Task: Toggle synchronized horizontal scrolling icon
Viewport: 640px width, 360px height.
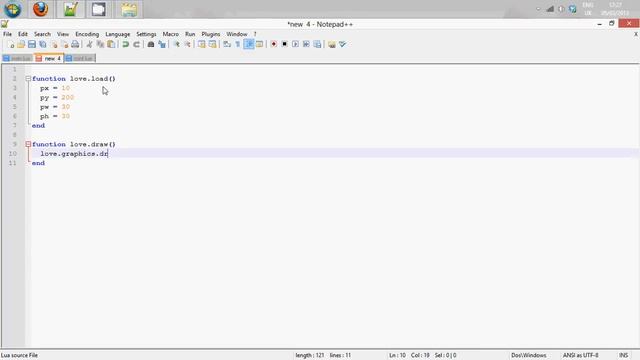Action: coord(212,44)
